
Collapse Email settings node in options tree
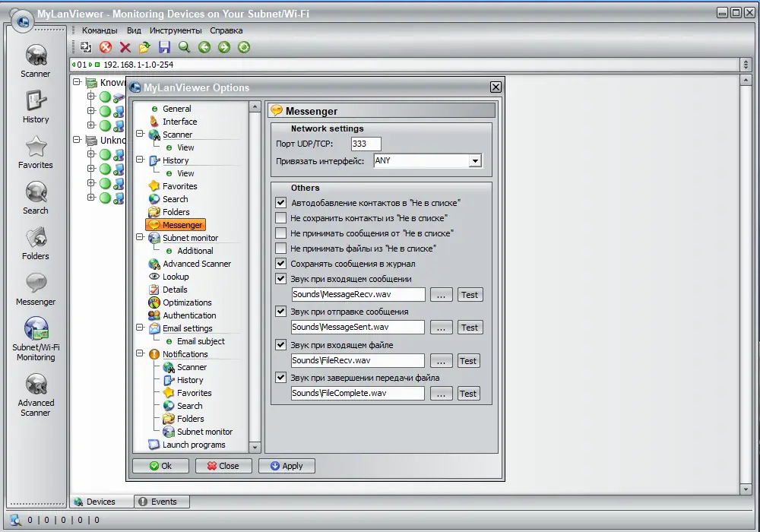click(140, 328)
